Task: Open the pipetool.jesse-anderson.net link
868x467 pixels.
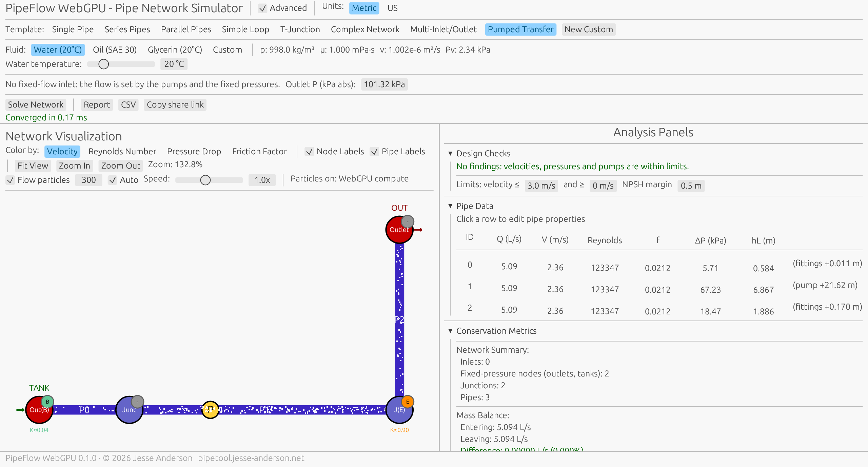Action: (251, 458)
